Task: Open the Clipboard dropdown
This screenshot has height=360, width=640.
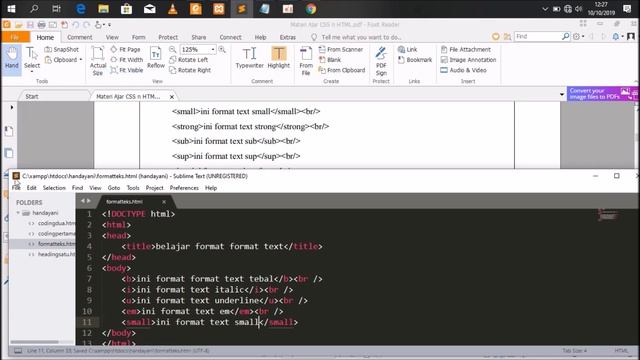Action: tap(63, 60)
